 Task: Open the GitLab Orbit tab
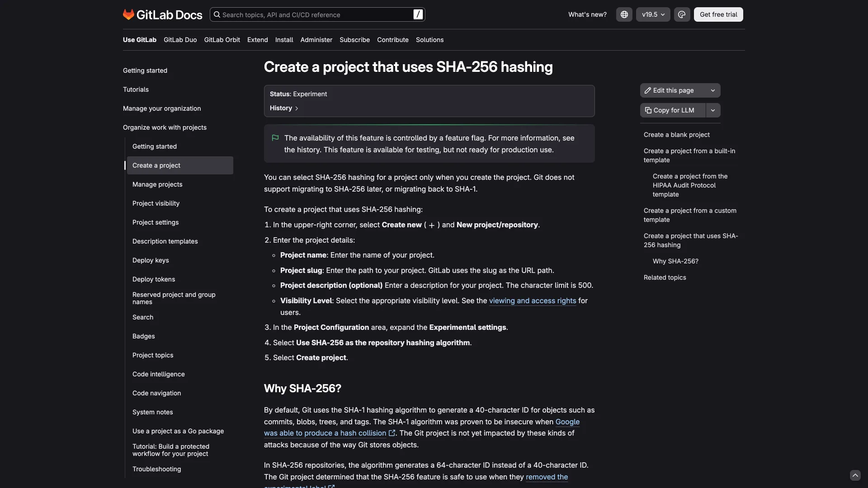[x=222, y=40]
